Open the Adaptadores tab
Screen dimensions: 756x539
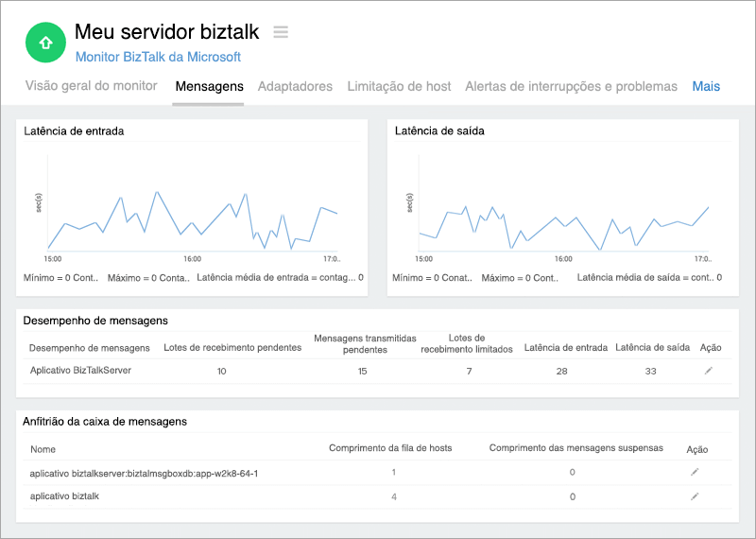(295, 86)
